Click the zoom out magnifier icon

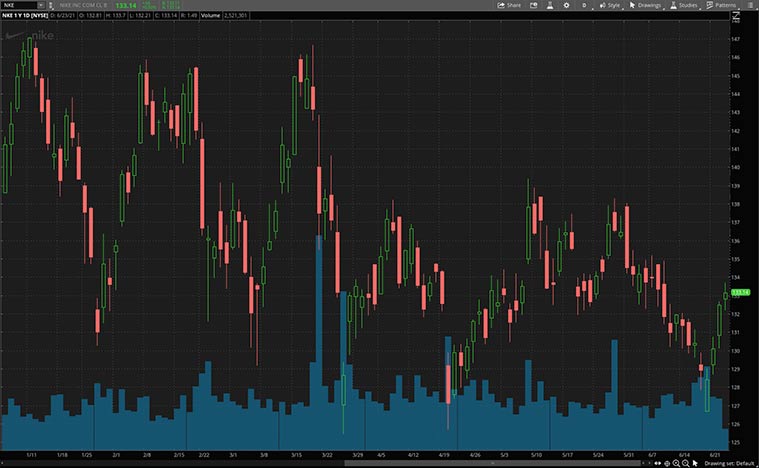pos(687,464)
